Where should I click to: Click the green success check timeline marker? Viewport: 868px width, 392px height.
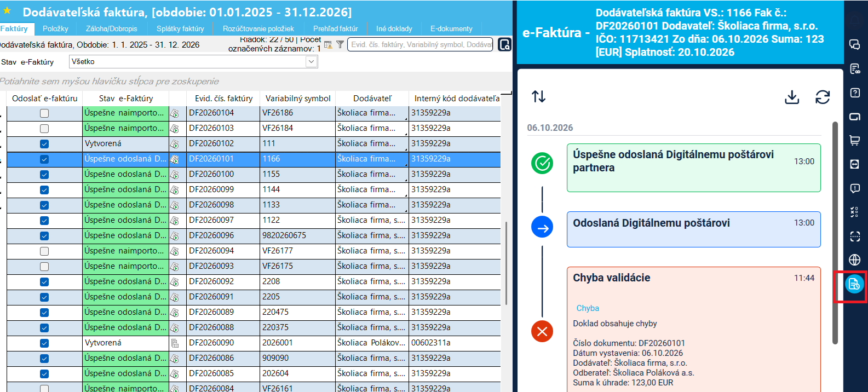542,163
